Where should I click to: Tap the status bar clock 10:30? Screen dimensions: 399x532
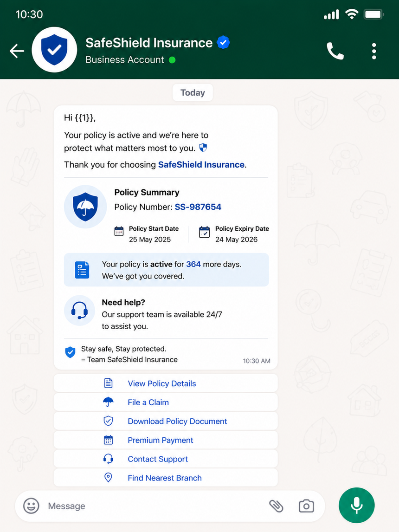(29, 14)
